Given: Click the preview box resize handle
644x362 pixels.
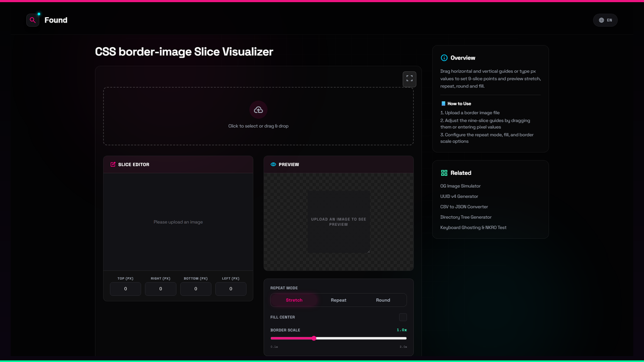Looking at the screenshot, I should [368, 251].
